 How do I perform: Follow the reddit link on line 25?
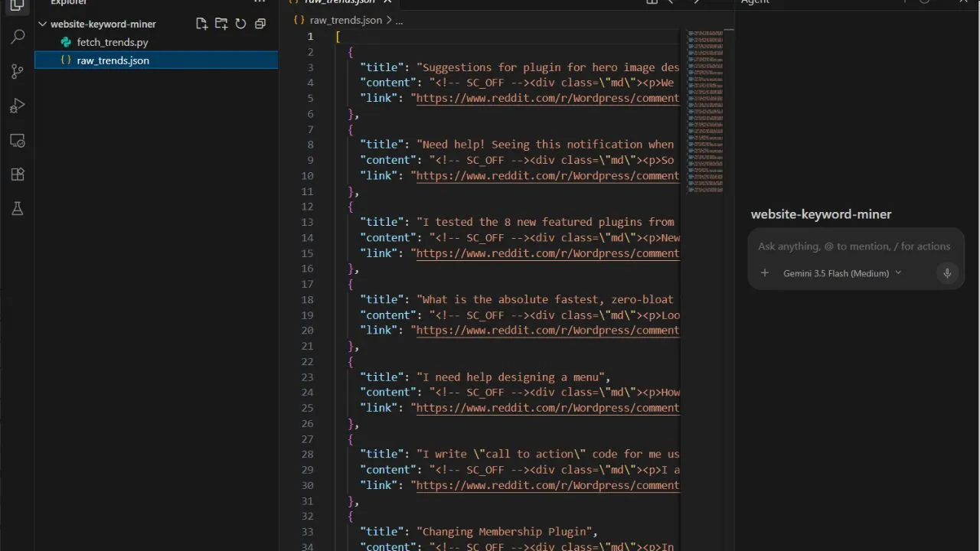(547, 408)
